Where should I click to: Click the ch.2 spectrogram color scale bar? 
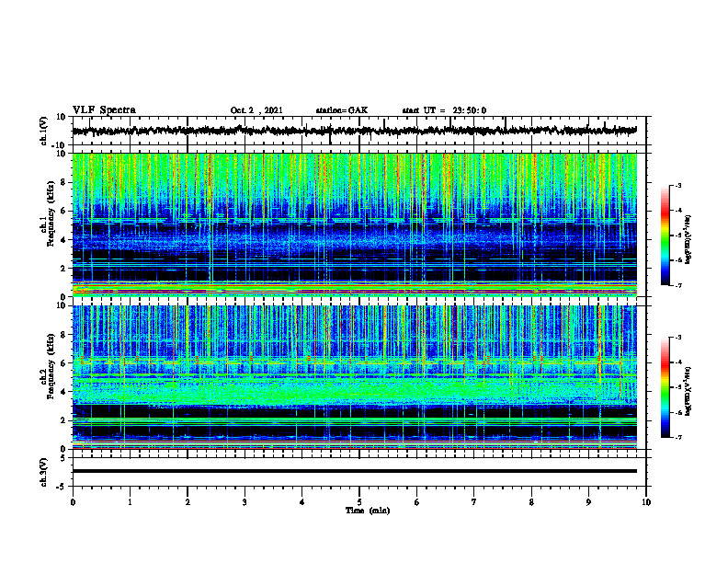click(665, 387)
